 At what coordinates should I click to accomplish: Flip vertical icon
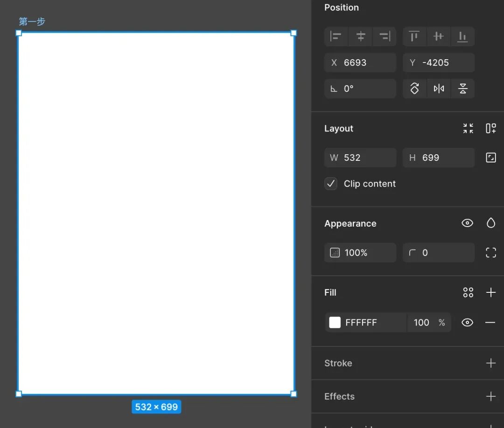tap(463, 88)
